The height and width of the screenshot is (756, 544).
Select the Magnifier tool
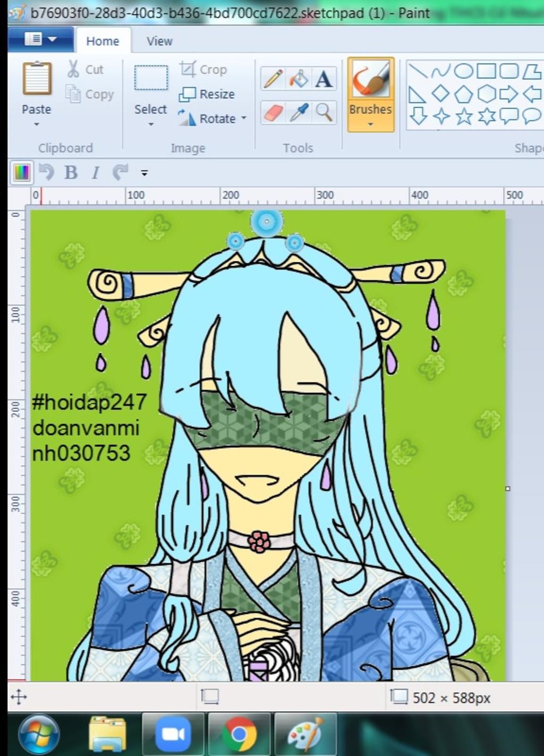tap(324, 112)
